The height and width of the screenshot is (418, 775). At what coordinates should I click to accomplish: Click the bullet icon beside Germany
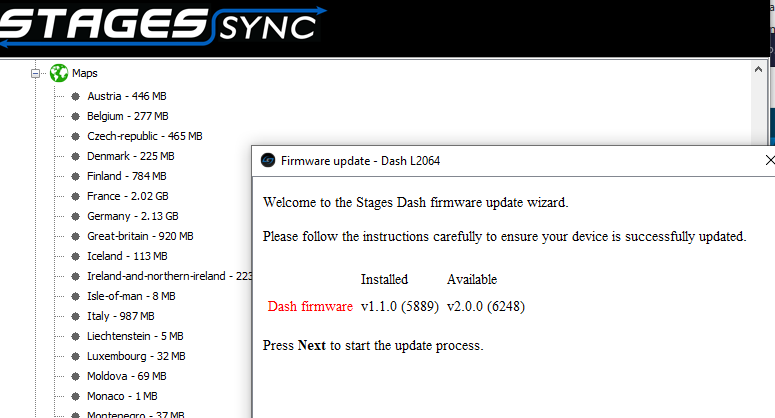pyautogui.click(x=74, y=216)
